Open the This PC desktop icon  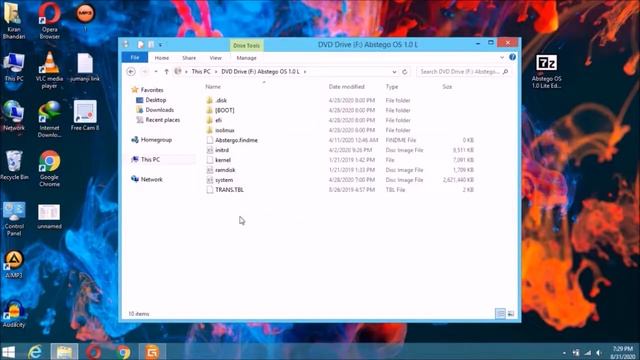[14, 67]
